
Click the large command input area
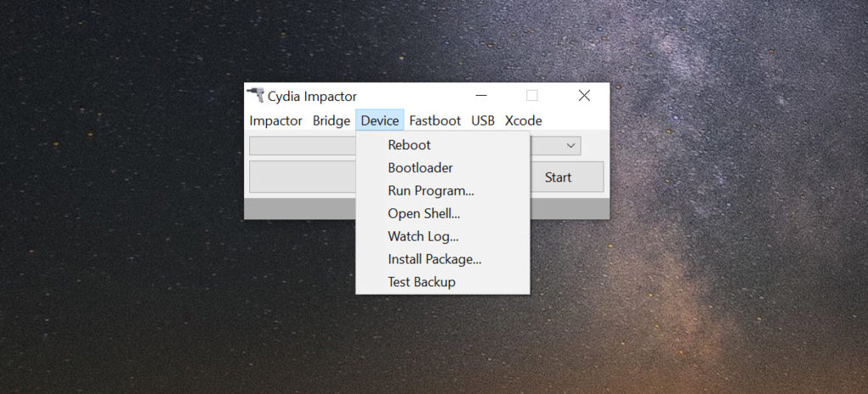[x=303, y=177]
